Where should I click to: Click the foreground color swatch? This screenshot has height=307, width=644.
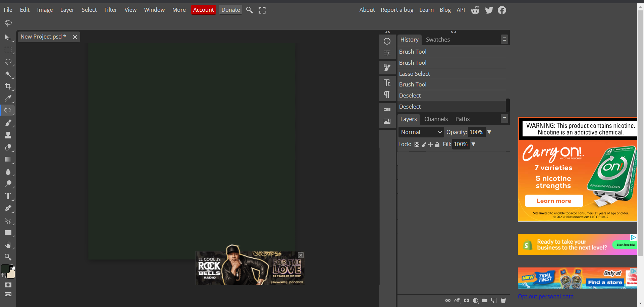(6, 268)
